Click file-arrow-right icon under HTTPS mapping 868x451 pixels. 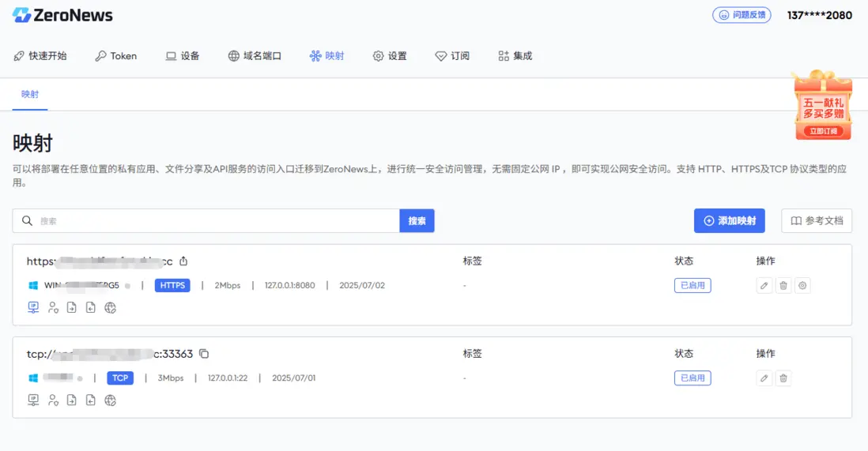(x=71, y=308)
